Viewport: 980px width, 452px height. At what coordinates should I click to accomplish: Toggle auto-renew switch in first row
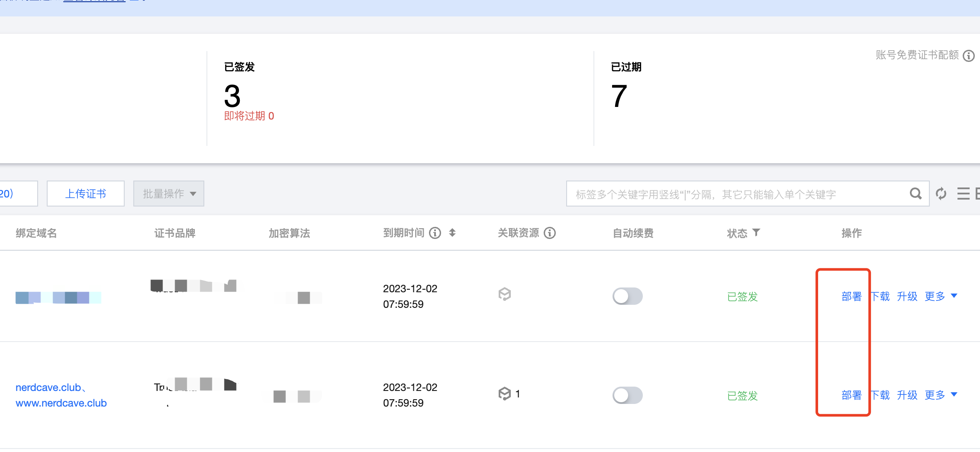point(628,296)
